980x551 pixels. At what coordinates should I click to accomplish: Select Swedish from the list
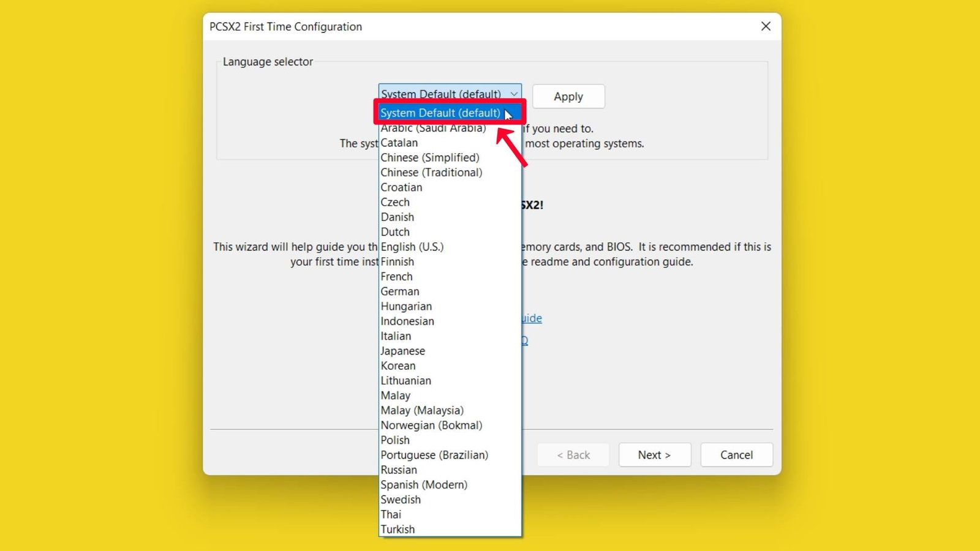click(x=450, y=500)
